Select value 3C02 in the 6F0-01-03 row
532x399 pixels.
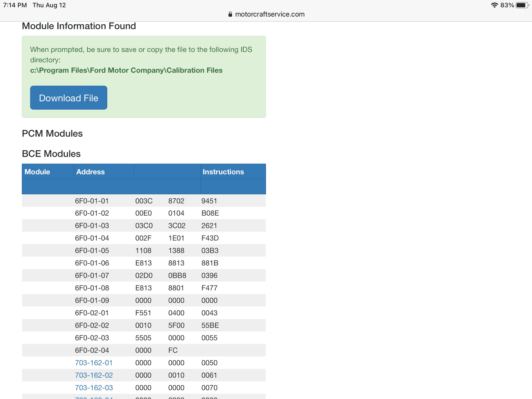click(x=177, y=226)
